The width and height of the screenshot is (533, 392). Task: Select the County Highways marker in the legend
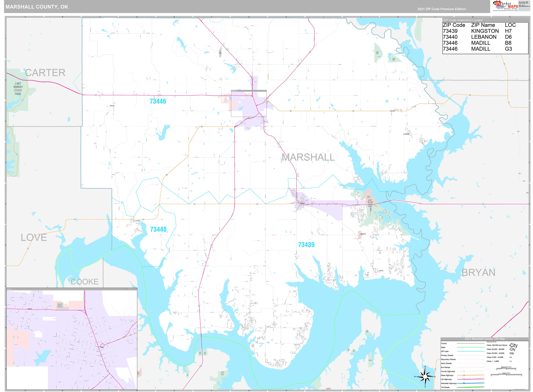pyautogui.click(x=464, y=371)
